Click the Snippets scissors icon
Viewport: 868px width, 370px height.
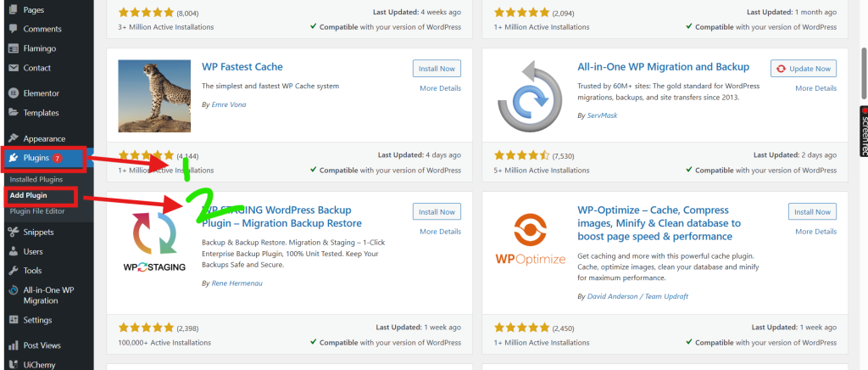coord(14,232)
